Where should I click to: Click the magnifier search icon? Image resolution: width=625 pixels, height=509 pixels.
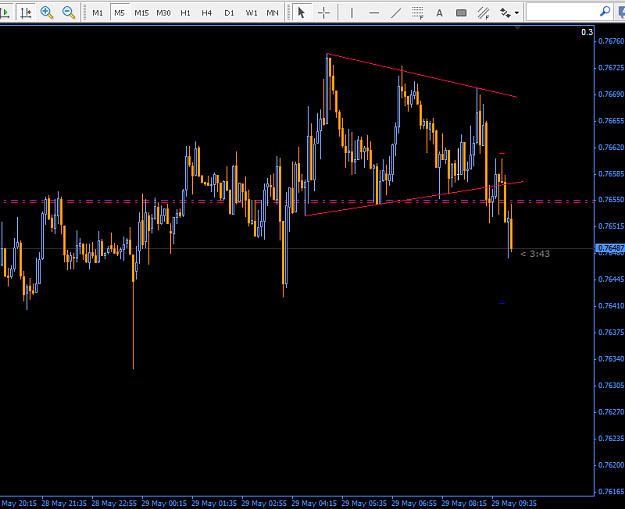[x=605, y=12]
